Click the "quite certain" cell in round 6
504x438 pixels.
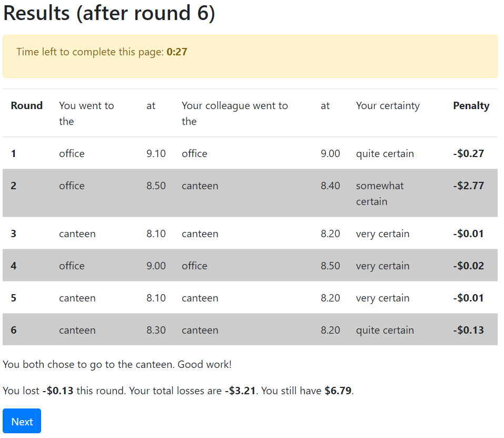coord(385,330)
